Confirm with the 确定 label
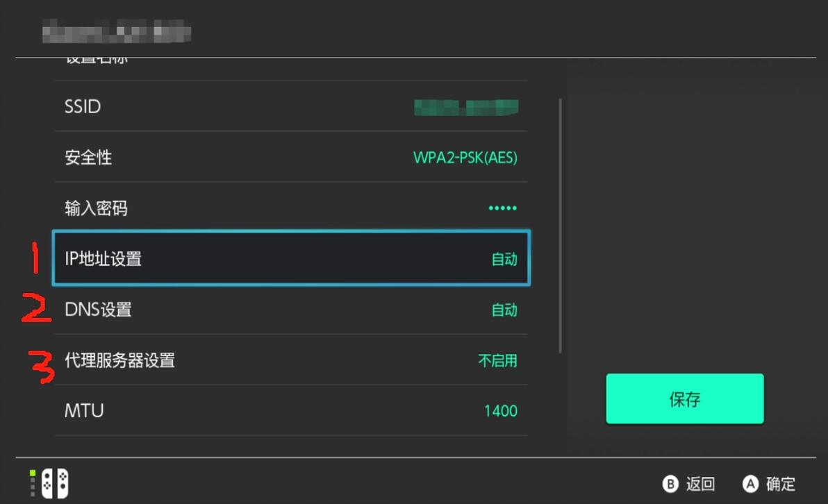Viewport: 828px width, 504px height. coord(780,484)
